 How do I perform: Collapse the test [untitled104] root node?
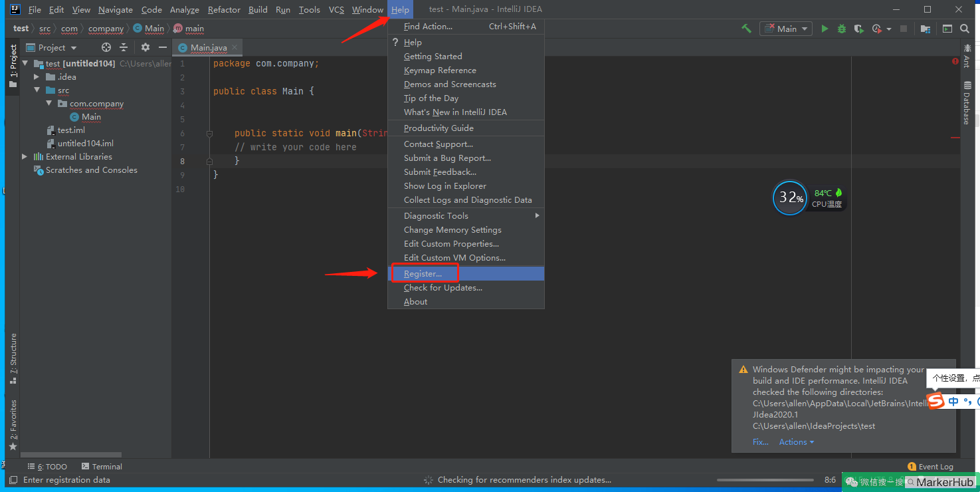pos(25,64)
